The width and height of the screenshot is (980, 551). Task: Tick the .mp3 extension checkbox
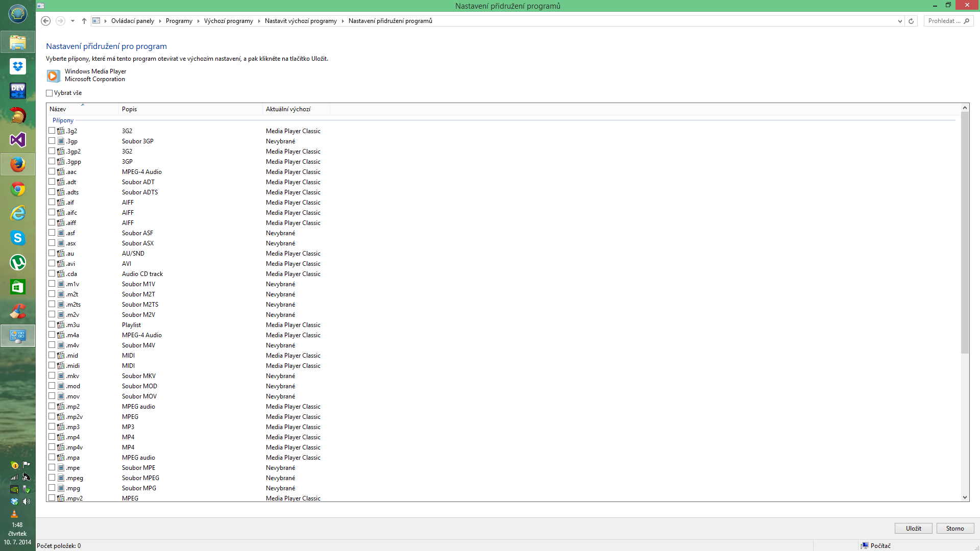point(52,427)
